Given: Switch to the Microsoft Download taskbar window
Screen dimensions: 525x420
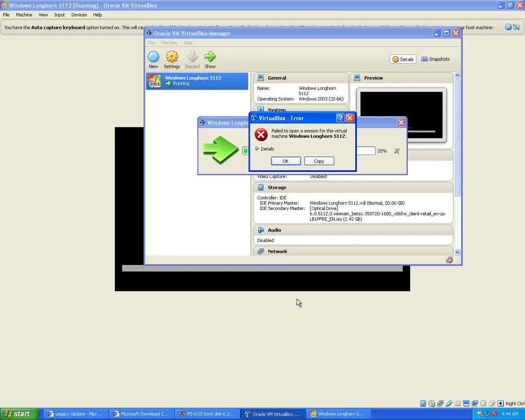Looking at the screenshot, I should point(142,414).
